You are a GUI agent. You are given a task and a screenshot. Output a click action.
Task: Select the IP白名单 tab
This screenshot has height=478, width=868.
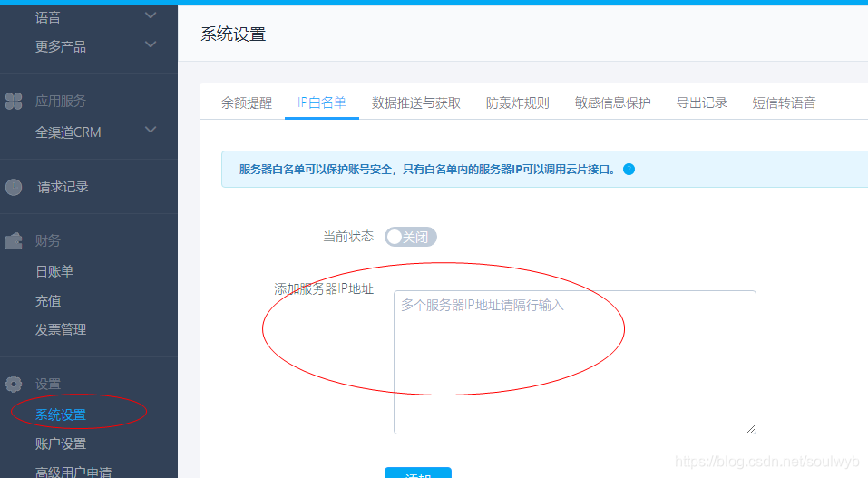(x=322, y=102)
